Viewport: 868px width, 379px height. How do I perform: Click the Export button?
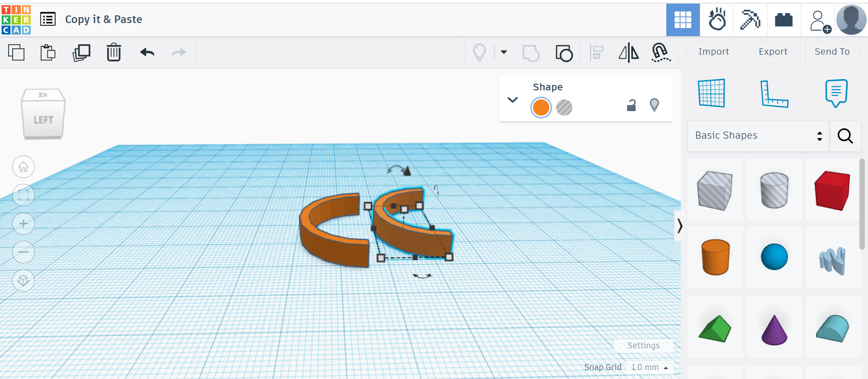773,52
